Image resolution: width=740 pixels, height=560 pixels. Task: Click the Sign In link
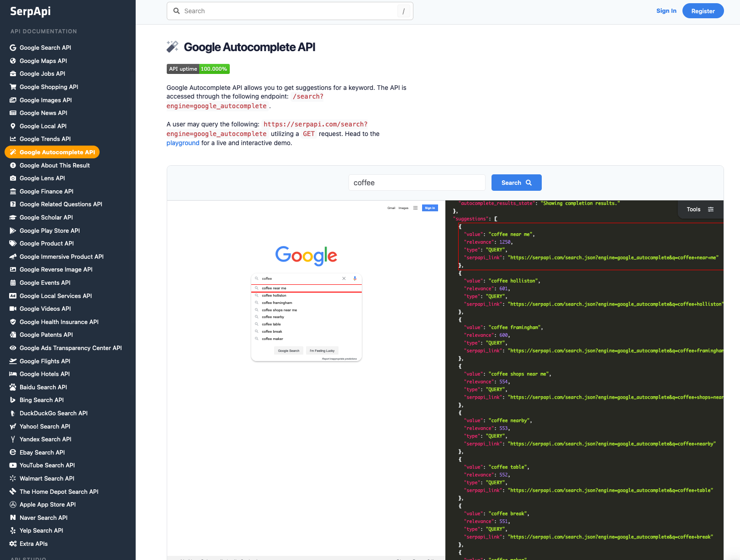coord(666,11)
